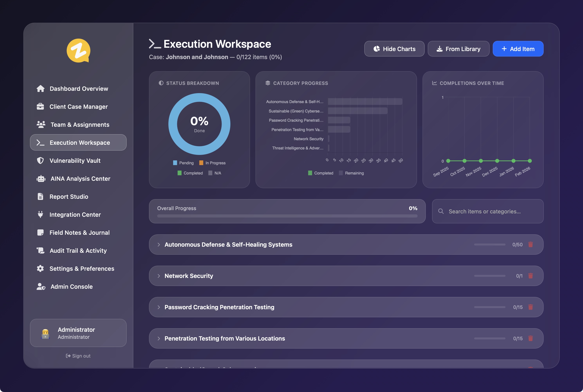Click the Vulnerability Vault shield icon
This screenshot has height=392, width=583.
[40, 161]
